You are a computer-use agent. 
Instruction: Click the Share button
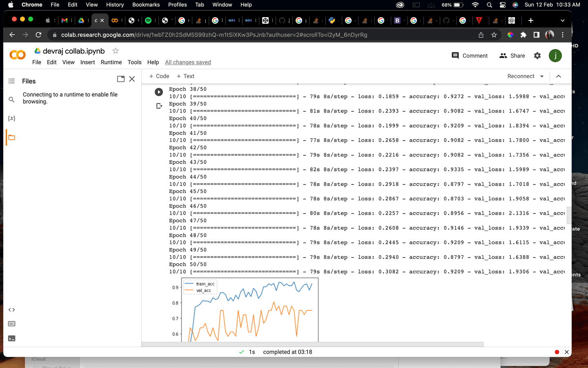coord(512,56)
